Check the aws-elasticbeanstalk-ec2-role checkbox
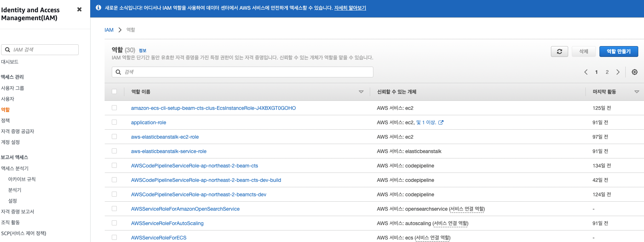 pyautogui.click(x=114, y=136)
